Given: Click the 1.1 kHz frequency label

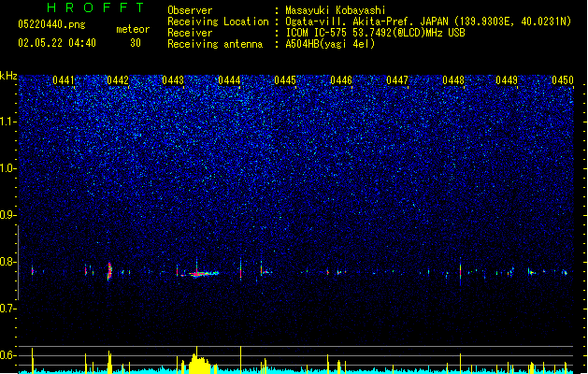Looking at the screenshot, I should click(x=7, y=122).
